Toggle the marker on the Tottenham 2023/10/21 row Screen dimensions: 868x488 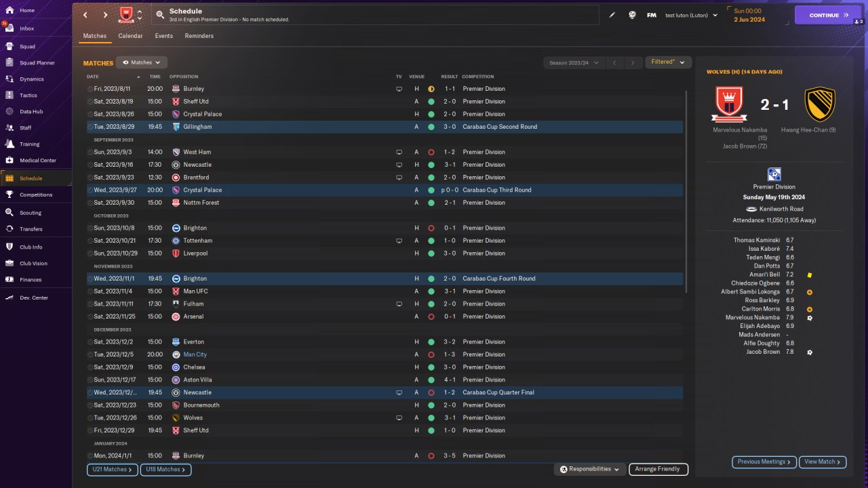90,241
